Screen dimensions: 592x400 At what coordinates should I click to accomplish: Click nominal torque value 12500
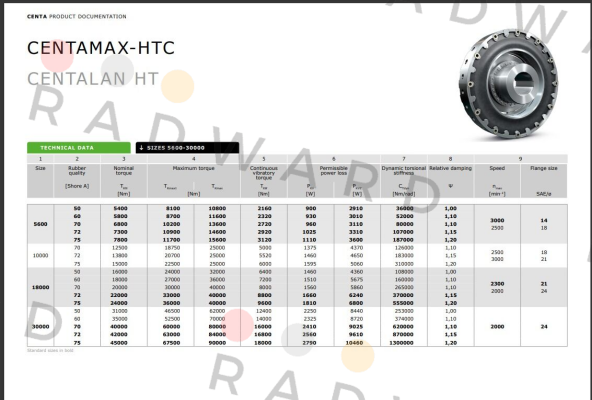[x=120, y=248]
